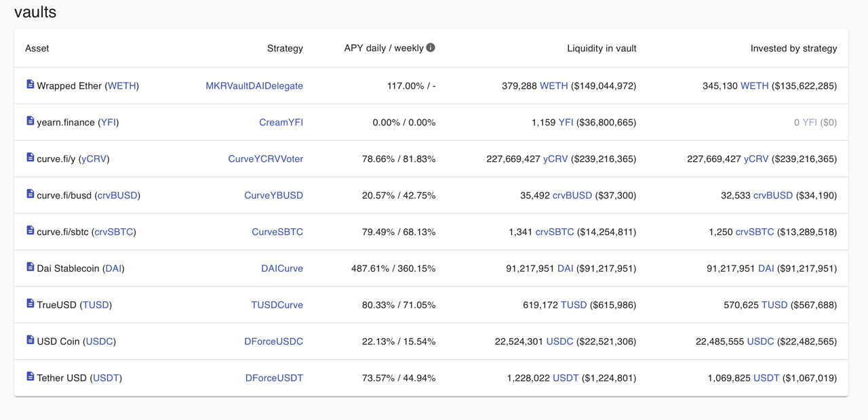Click DAI link in Invested by strategy column
The image size is (868, 420).
pos(766,269)
